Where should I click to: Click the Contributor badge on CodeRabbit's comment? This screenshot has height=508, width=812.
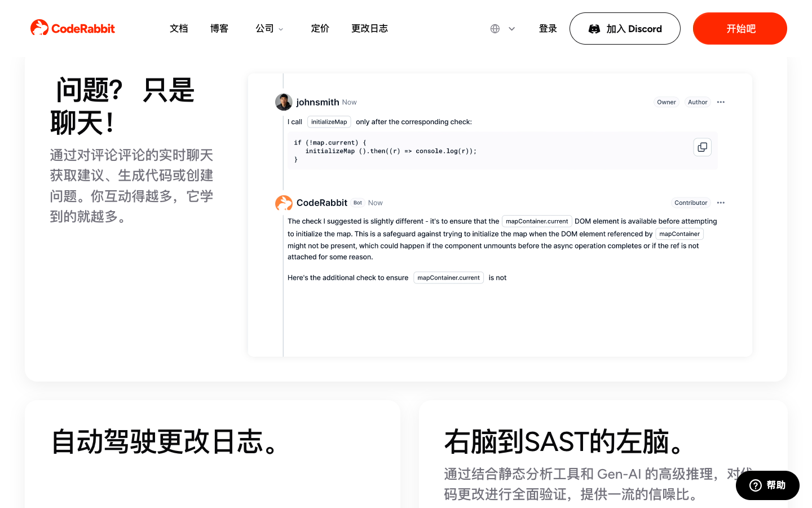691,203
